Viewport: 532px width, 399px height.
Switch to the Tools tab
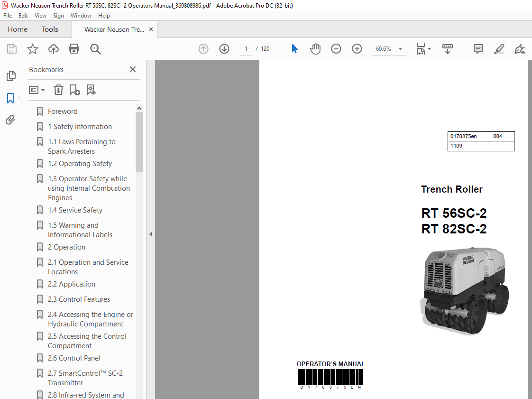click(x=50, y=29)
